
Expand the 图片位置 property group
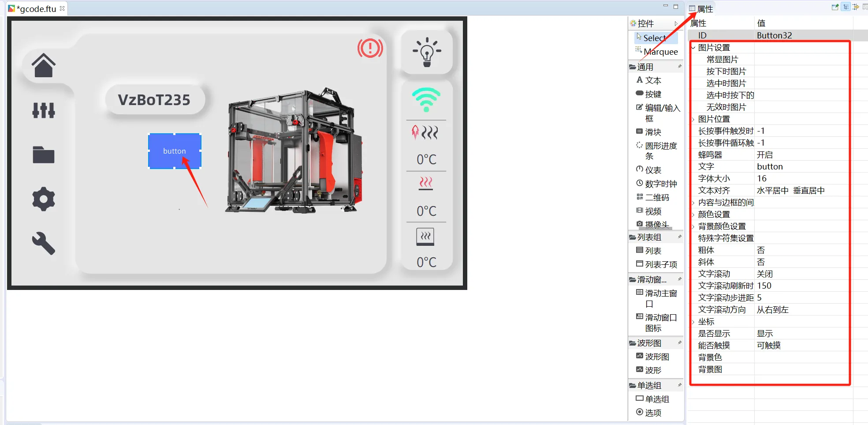coord(693,119)
